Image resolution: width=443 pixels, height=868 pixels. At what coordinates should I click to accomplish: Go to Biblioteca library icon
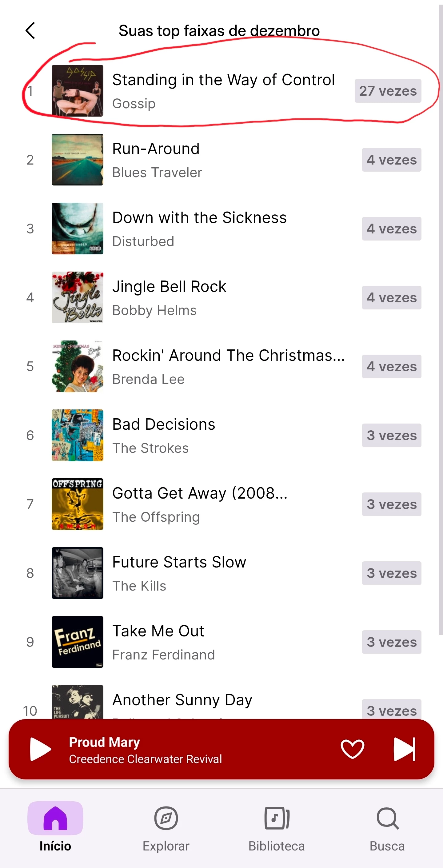(277, 826)
